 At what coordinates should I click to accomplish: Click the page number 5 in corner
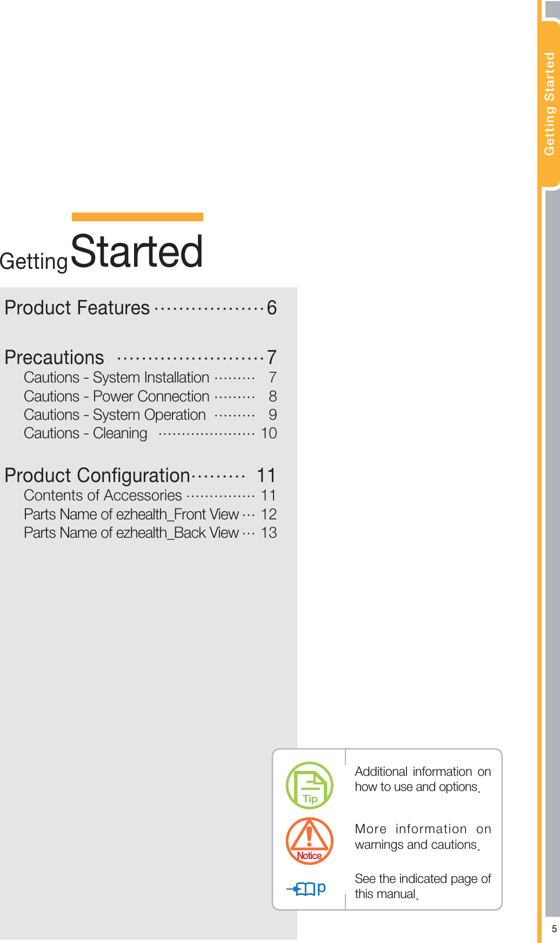pos(554,929)
